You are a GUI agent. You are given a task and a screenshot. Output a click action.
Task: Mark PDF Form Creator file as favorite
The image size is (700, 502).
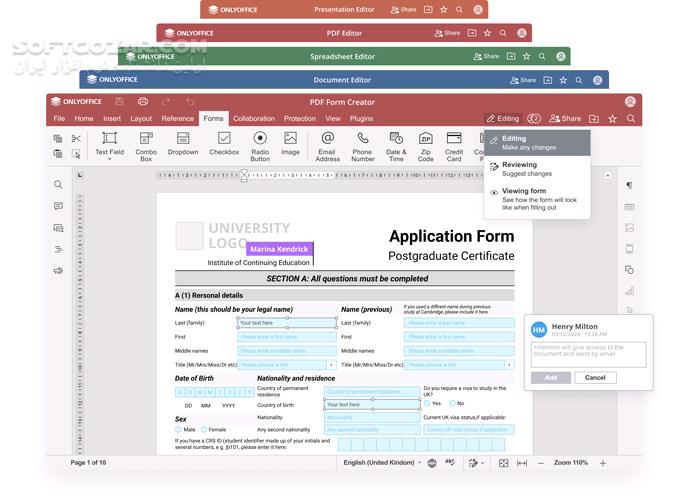point(612,118)
